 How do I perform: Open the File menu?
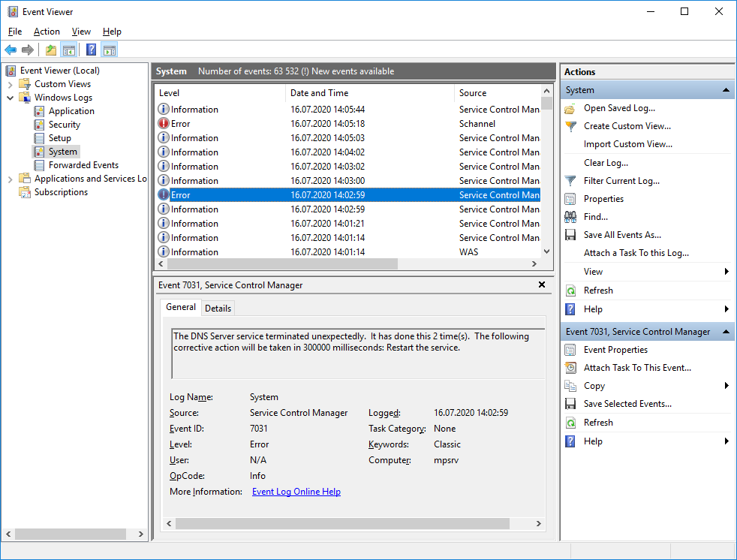pos(15,32)
